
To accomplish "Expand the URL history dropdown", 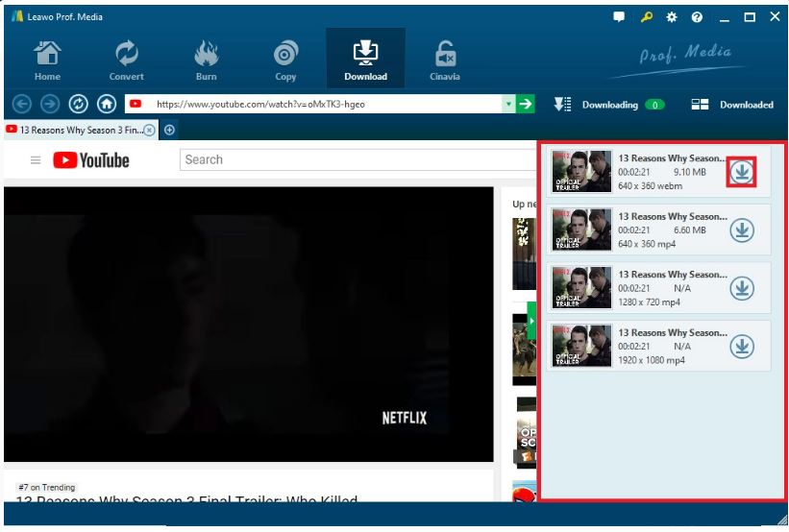I will point(508,104).
